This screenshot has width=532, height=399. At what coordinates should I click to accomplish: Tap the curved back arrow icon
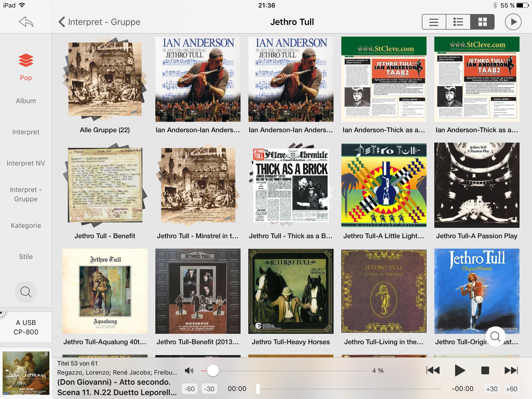[x=26, y=22]
